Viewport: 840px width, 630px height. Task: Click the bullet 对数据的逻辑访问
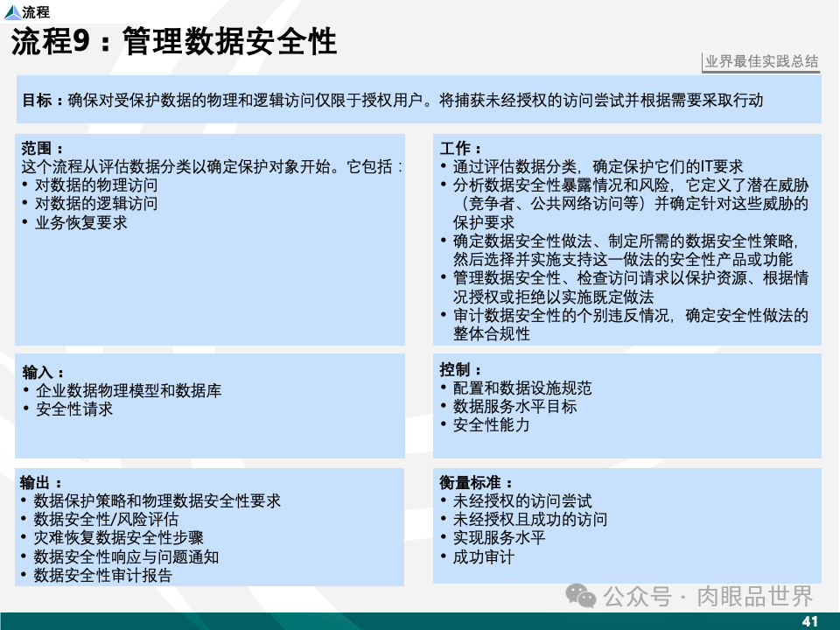pyautogui.click(x=96, y=204)
